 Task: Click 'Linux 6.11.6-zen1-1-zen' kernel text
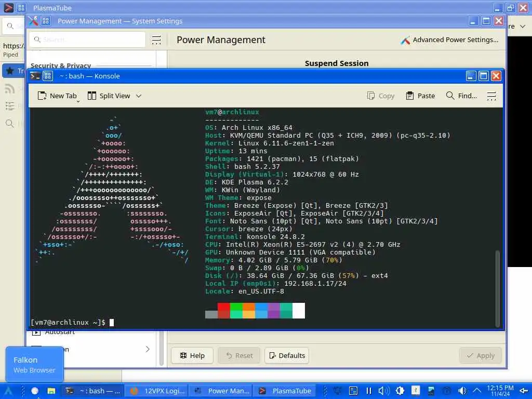pos(286,143)
